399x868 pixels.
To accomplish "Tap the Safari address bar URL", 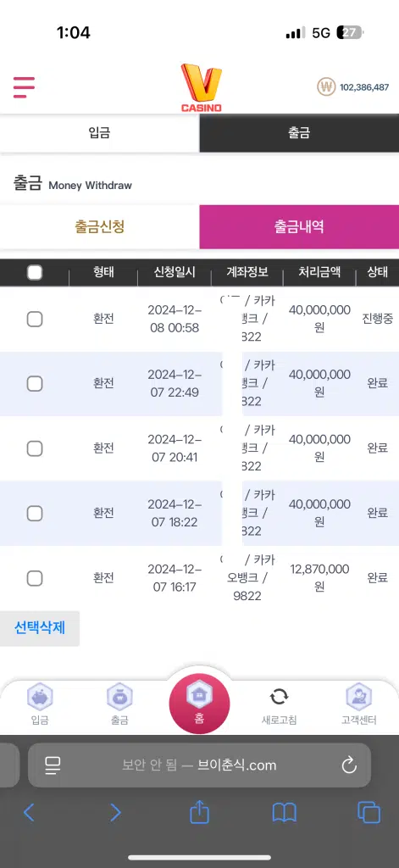I will (x=199, y=765).
